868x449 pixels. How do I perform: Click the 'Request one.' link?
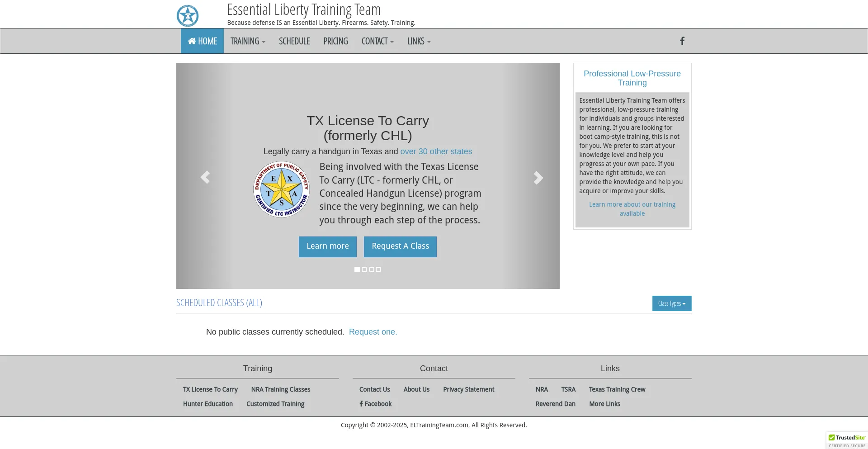[373, 332]
